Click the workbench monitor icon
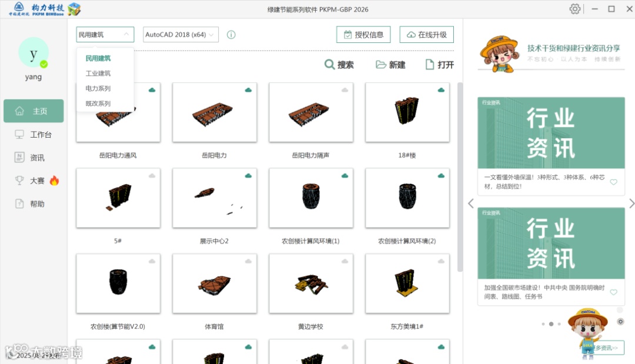Viewport: 635px width, 364px height. pos(19,135)
